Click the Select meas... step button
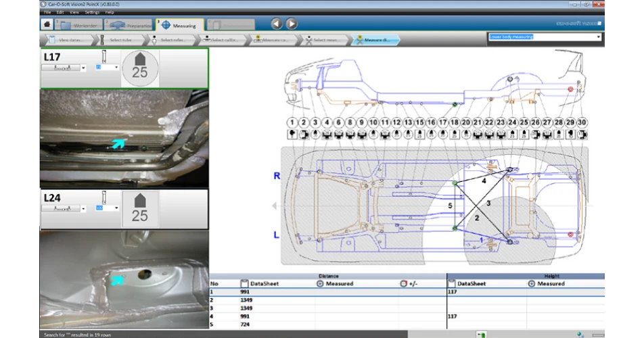644x338 pixels. 323,40
